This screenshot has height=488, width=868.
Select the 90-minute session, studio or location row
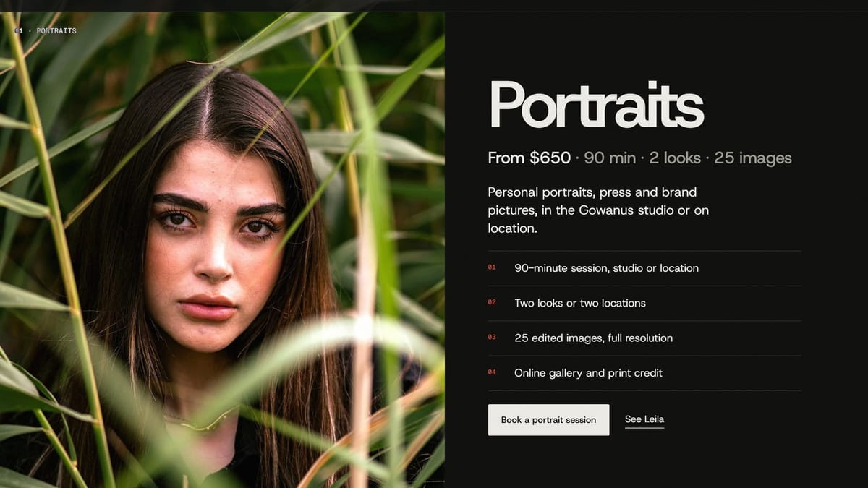pyautogui.click(x=644, y=268)
